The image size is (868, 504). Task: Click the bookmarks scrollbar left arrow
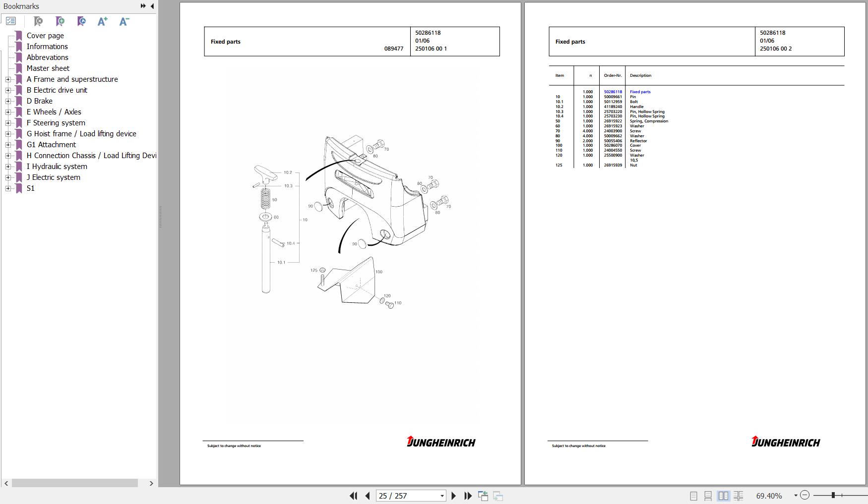point(6,483)
